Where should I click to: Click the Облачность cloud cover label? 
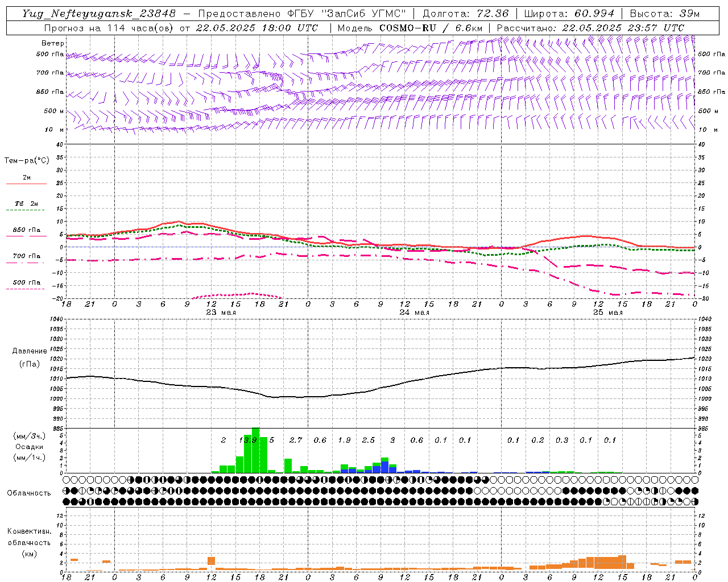(29, 493)
